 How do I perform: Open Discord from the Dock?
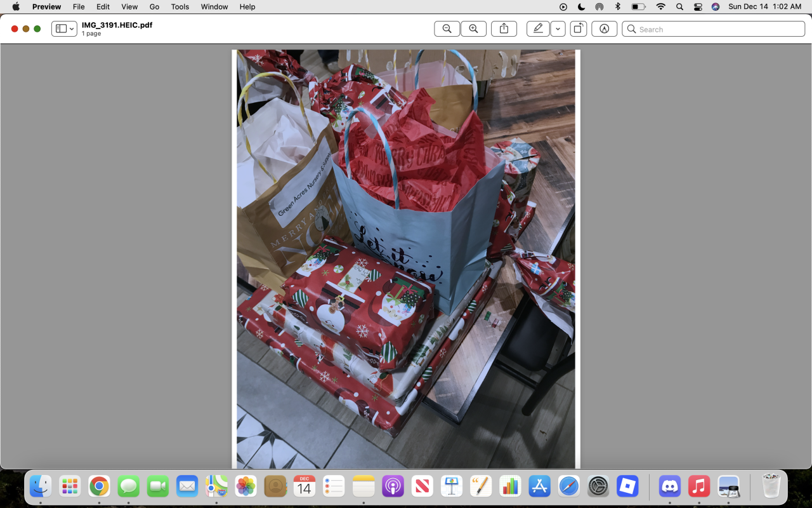click(669, 487)
